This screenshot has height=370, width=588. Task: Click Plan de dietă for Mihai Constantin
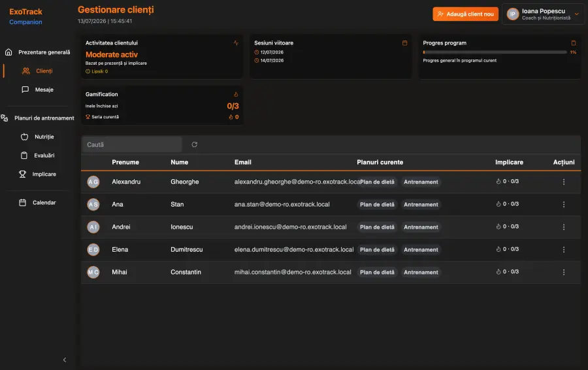(x=377, y=272)
